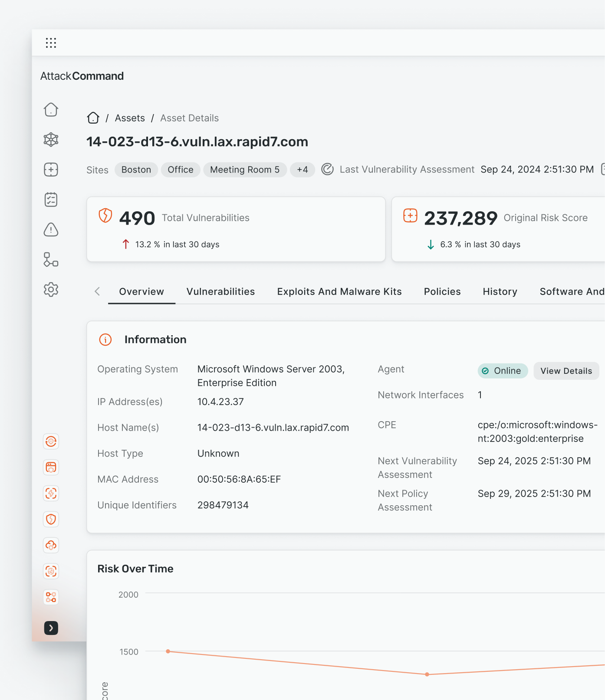The width and height of the screenshot is (605, 700).
Task: Launch the orange cloud shield product icon
Action: (51, 545)
